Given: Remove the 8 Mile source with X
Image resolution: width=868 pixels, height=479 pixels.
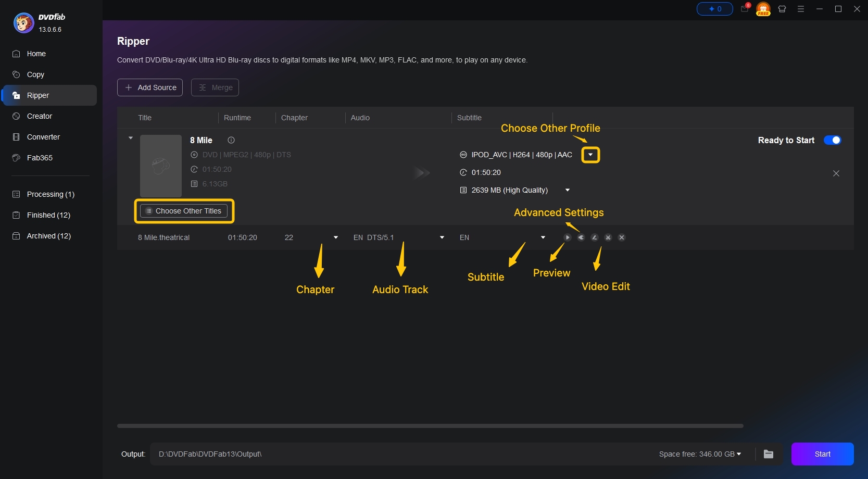Looking at the screenshot, I should point(836,173).
